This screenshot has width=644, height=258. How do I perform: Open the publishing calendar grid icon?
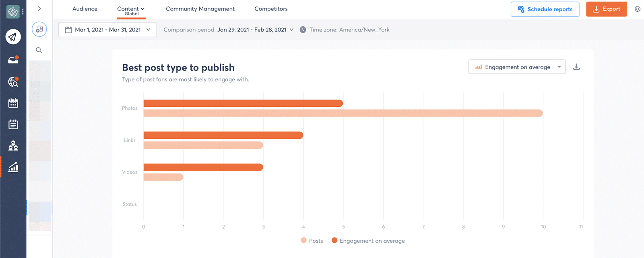pos(13,103)
